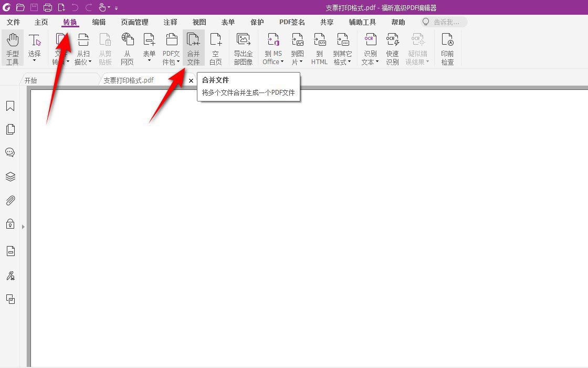Open the Form (表单) ribbon tab
The height and width of the screenshot is (368, 588).
coord(228,22)
